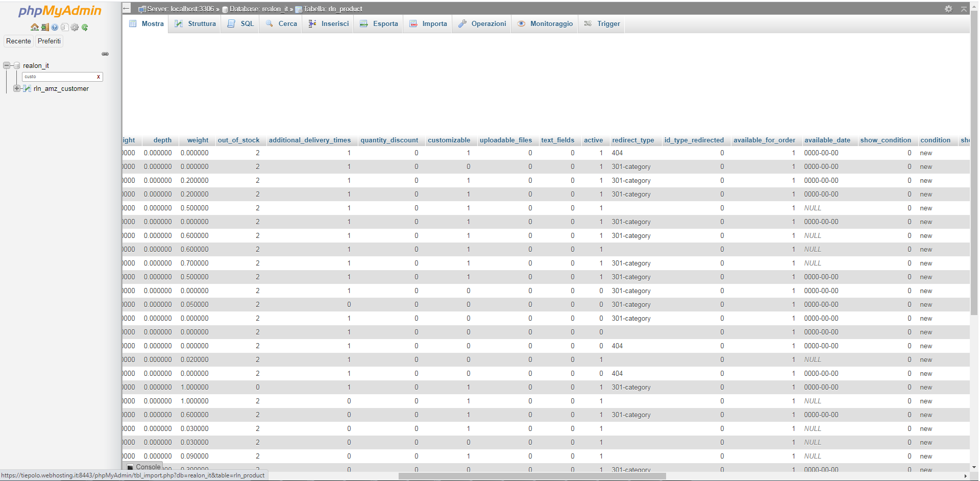Sort by id_type_redirected column header
This screenshot has height=481, width=980.
694,140
